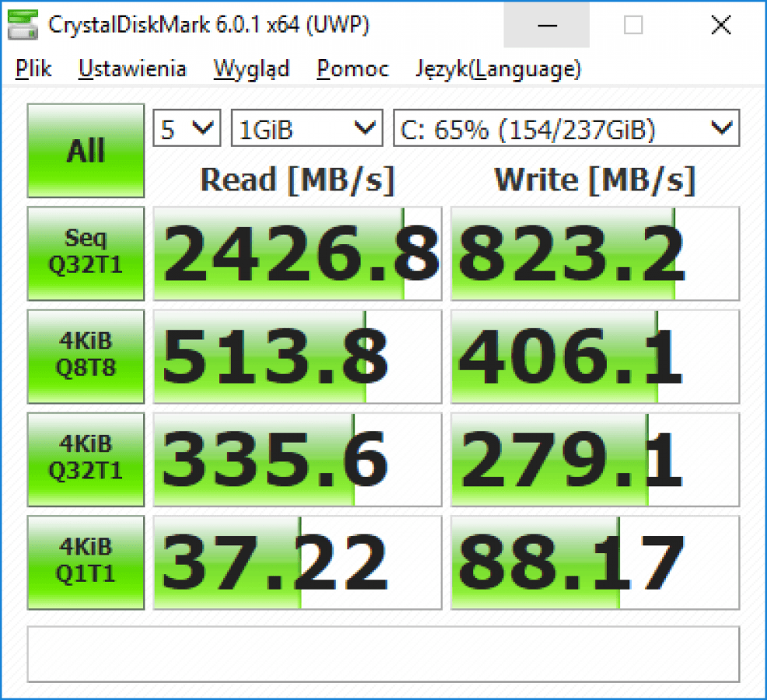Image resolution: width=767 pixels, height=700 pixels.
Task: Click the Seq read result 2426.8
Action: tap(297, 254)
